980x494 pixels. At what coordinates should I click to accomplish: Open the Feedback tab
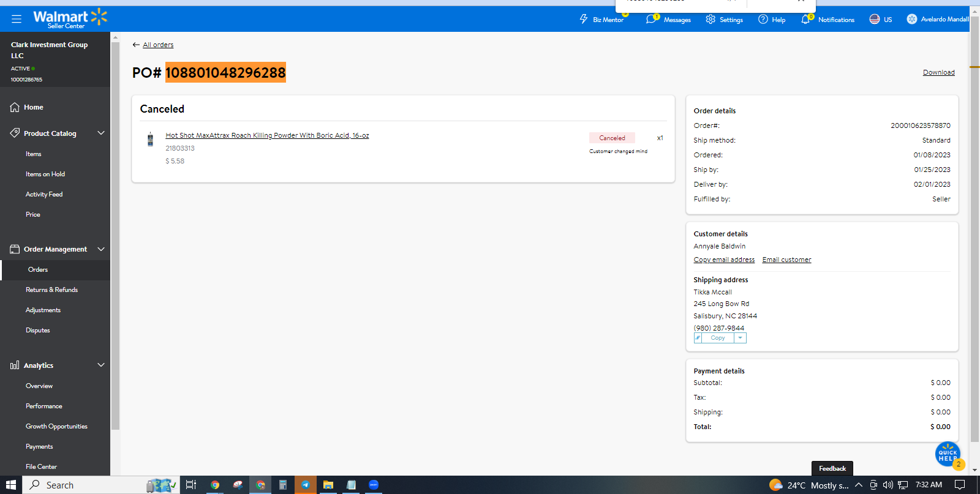832,468
